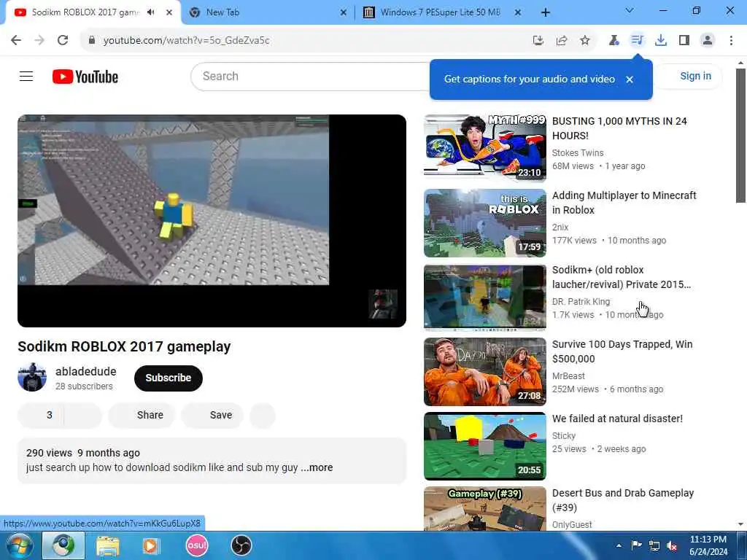
Task: Close the New Tab tab
Action: [x=343, y=13]
